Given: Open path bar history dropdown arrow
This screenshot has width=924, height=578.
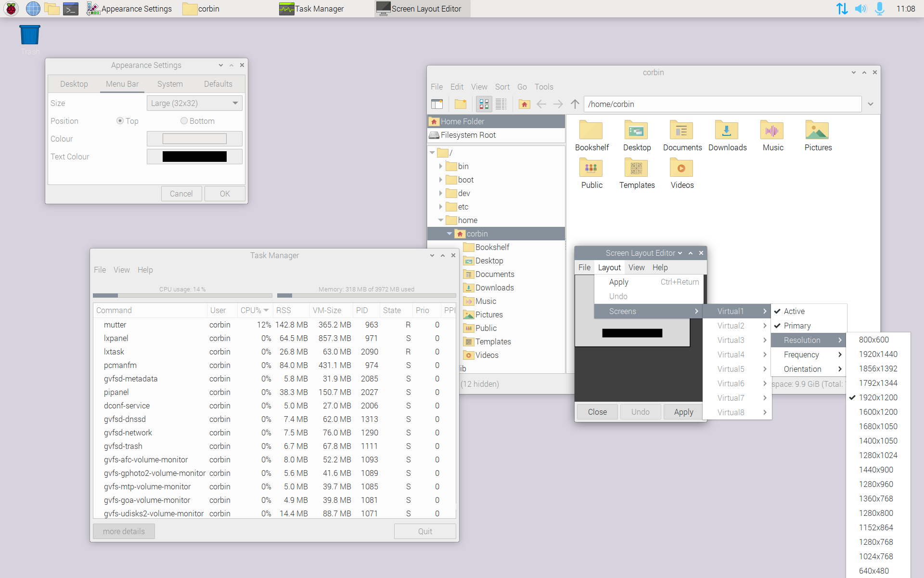Looking at the screenshot, I should click(871, 104).
